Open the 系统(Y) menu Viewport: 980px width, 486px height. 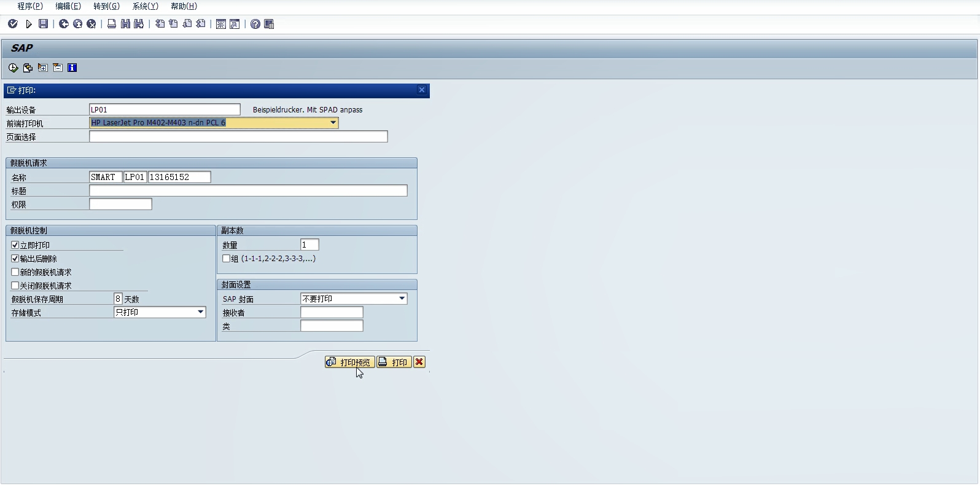145,6
